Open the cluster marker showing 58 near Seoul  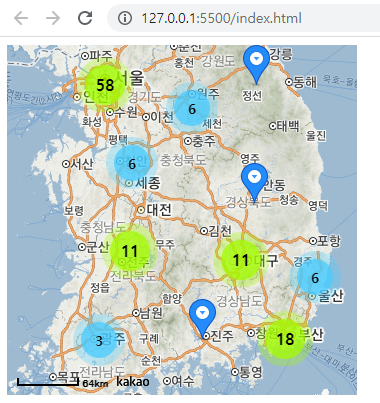(105, 85)
